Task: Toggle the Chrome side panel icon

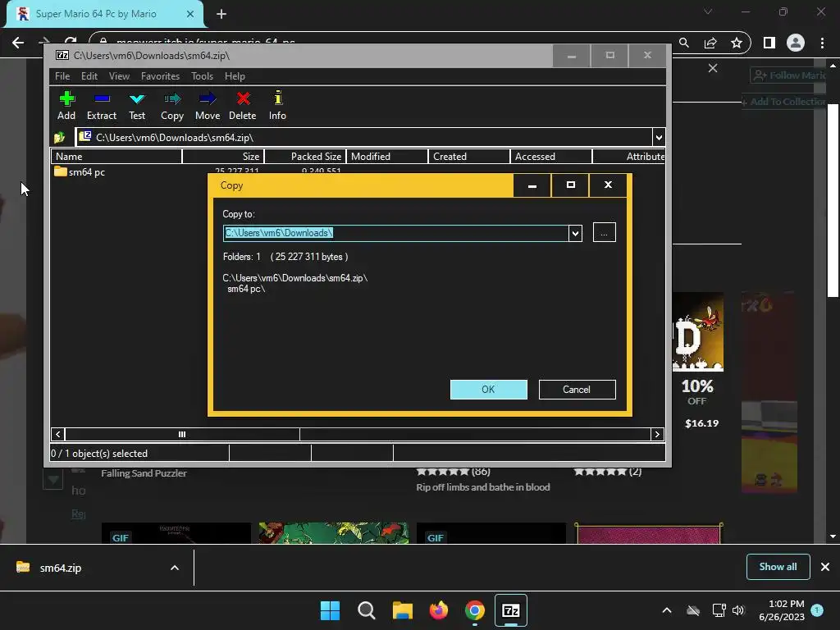Action: [769, 43]
